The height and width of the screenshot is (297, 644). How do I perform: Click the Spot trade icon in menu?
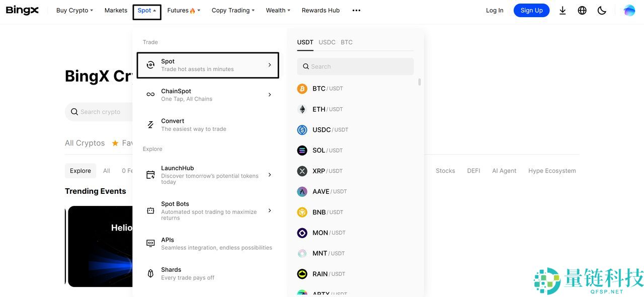coord(150,65)
